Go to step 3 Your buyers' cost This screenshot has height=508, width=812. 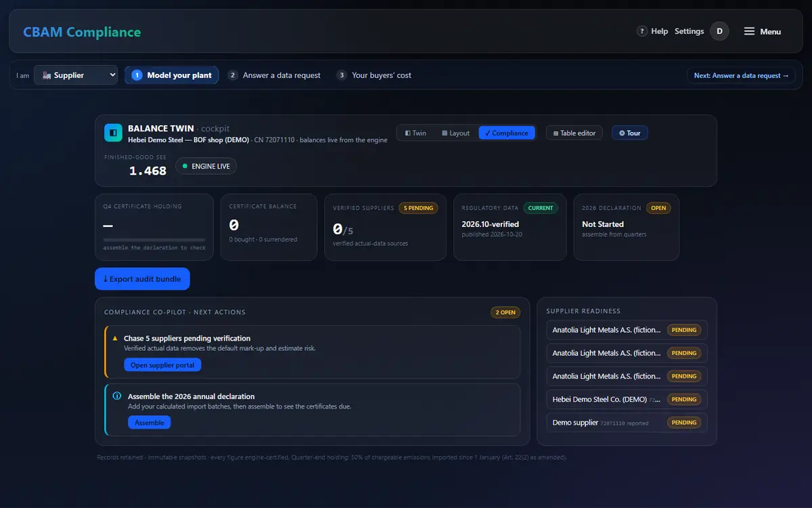click(x=374, y=75)
